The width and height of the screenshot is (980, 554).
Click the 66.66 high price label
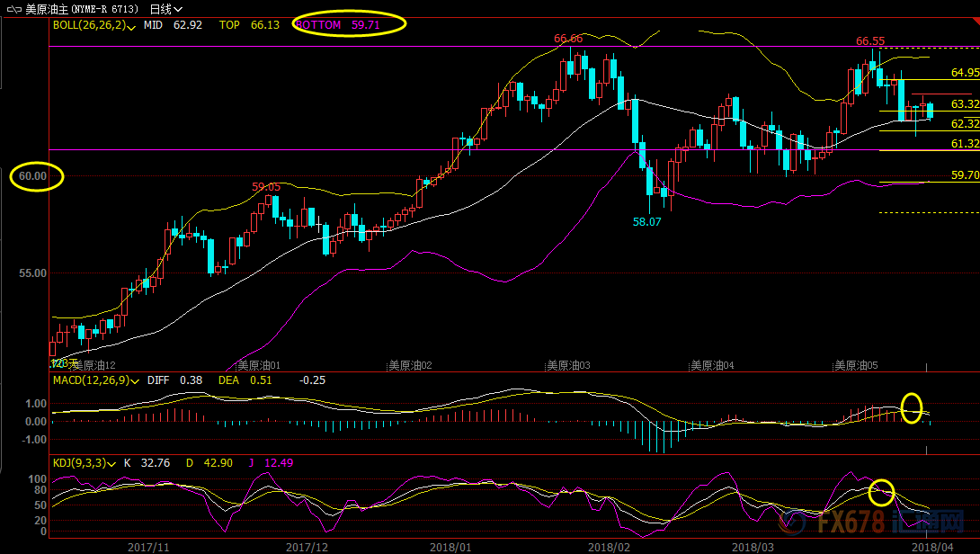pyautogui.click(x=568, y=39)
